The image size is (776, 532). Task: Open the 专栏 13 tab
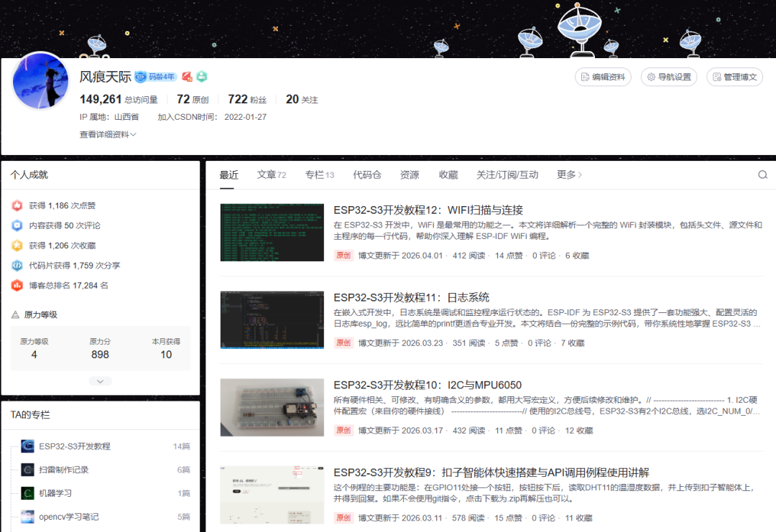pos(320,174)
